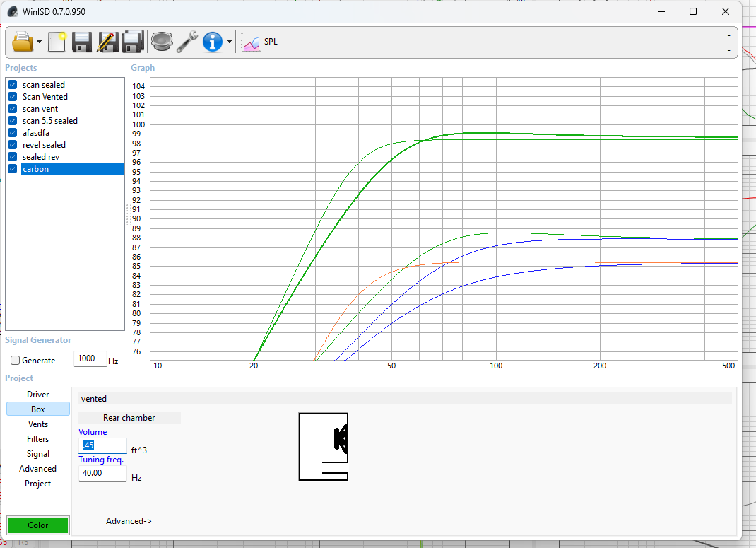
Task: Expand the info icon dropdown arrow
Action: tap(230, 42)
